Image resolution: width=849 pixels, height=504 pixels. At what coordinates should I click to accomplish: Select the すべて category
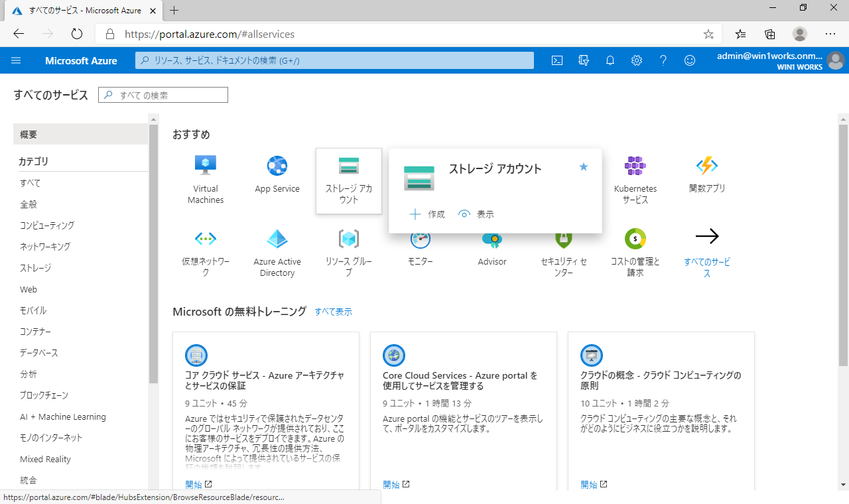pos(30,183)
